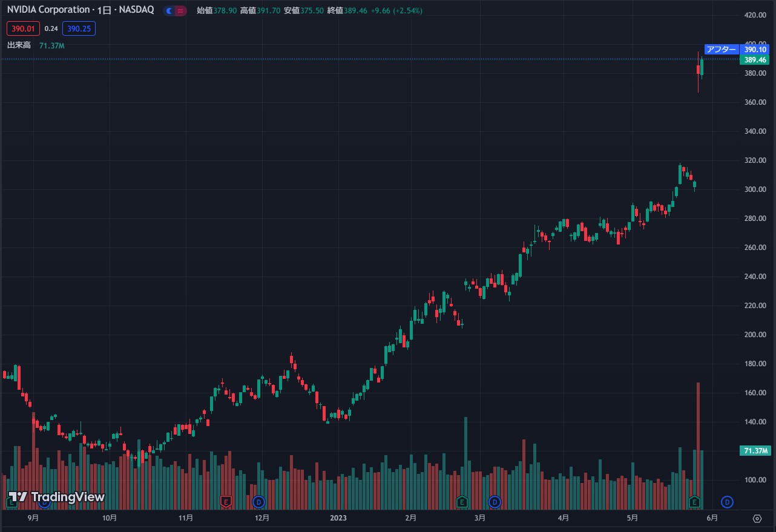
Task: Click the 高値 391.70 high value
Action: [260, 11]
